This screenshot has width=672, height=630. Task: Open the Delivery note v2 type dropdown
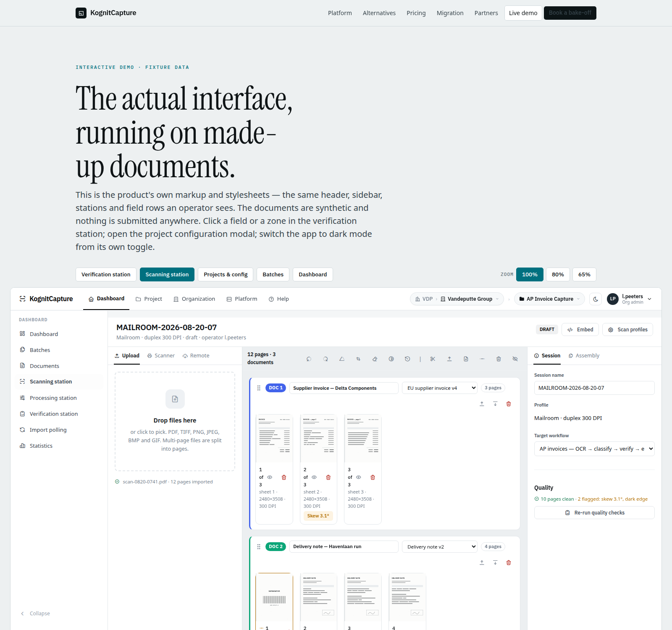point(440,547)
